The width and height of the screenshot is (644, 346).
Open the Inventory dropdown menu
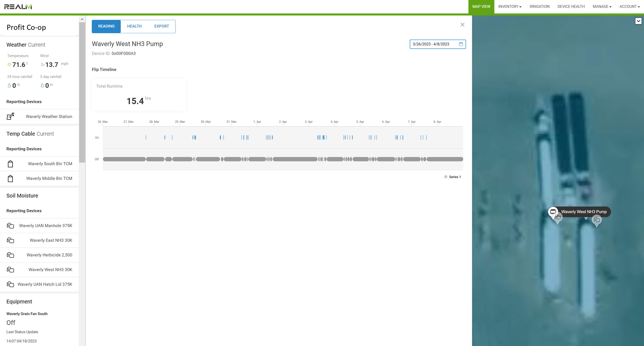(509, 7)
